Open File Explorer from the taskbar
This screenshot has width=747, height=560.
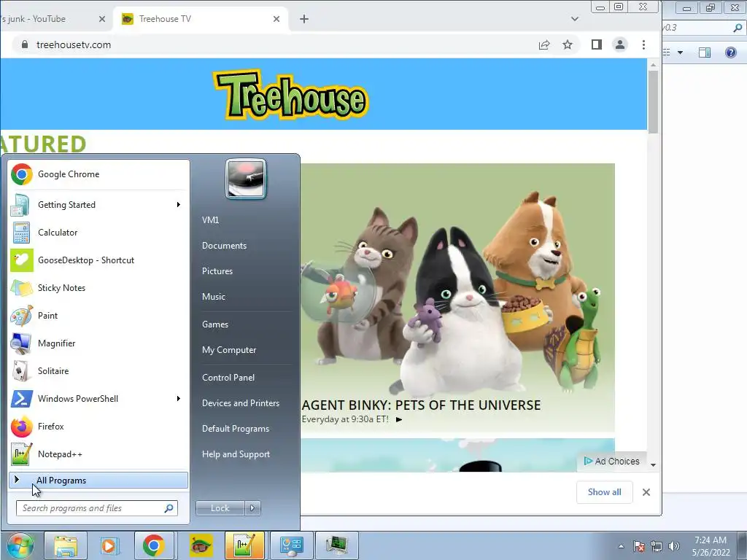(x=66, y=545)
